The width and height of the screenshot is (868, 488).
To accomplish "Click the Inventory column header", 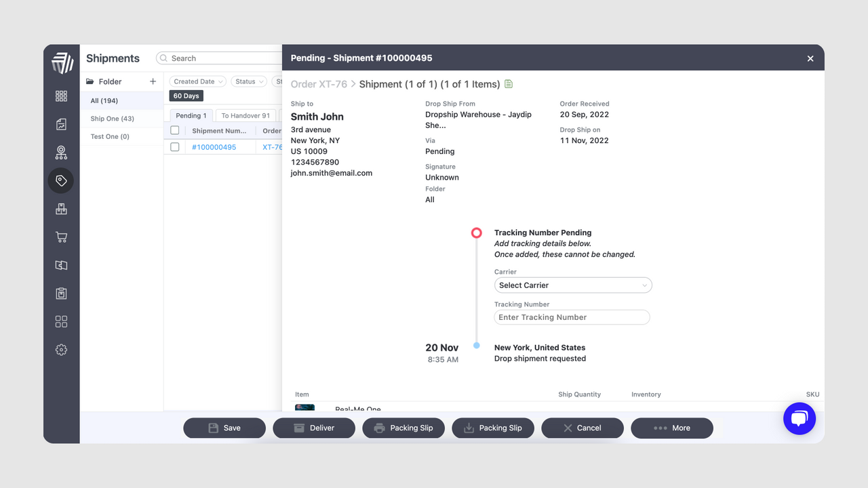I will [x=646, y=394].
